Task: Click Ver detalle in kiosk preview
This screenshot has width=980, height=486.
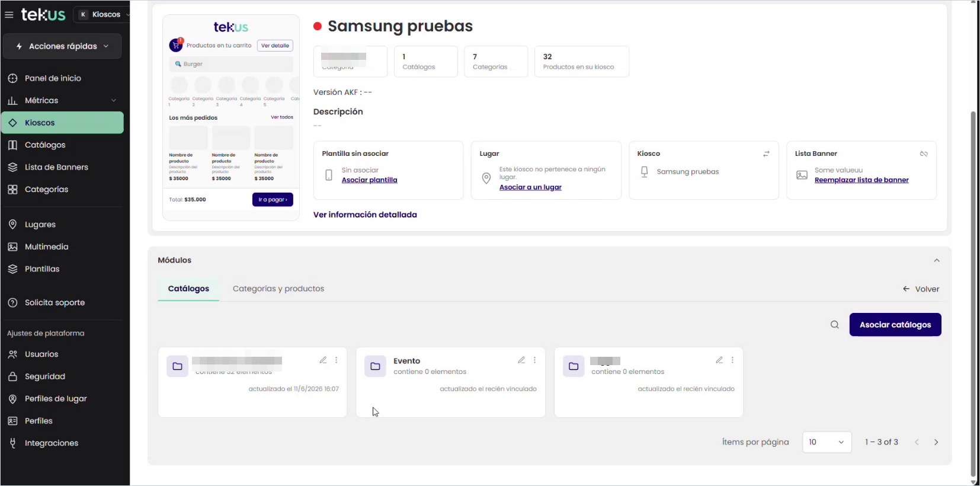Action: [275, 46]
